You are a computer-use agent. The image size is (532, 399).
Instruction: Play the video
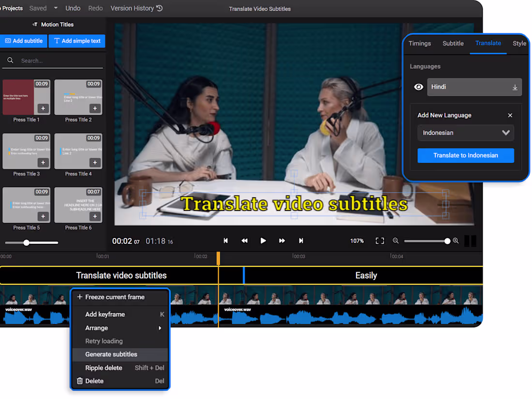tap(263, 240)
